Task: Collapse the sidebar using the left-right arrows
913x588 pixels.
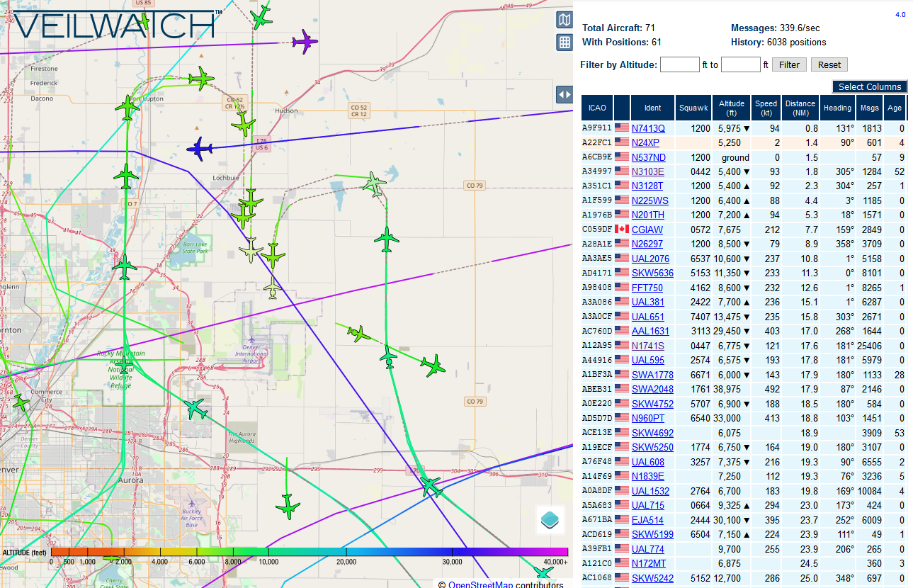Action: [x=565, y=94]
